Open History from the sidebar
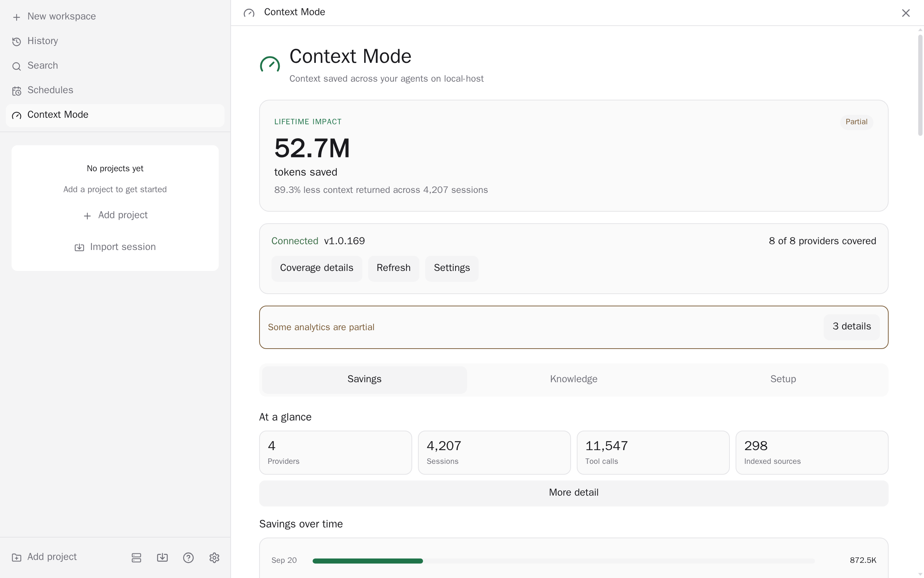924x578 pixels. pos(115,41)
